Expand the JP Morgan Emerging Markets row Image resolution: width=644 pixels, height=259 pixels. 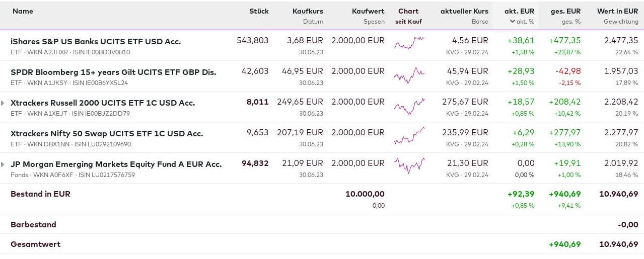point(3,164)
